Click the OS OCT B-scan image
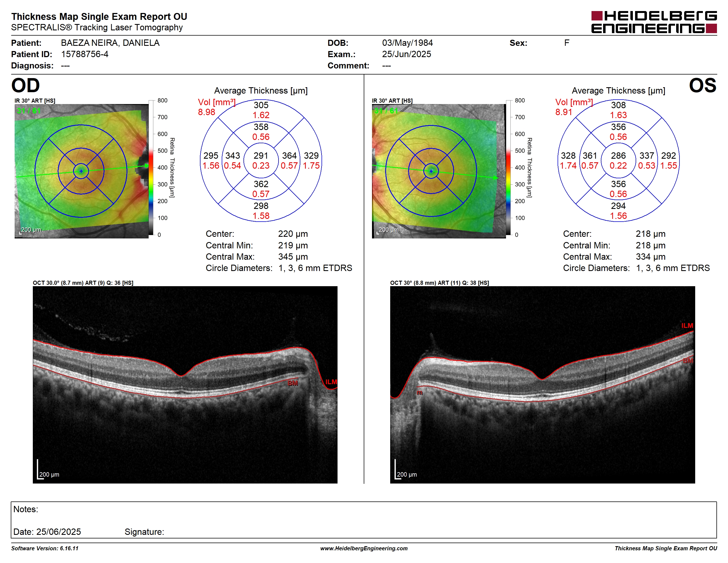 542,384
